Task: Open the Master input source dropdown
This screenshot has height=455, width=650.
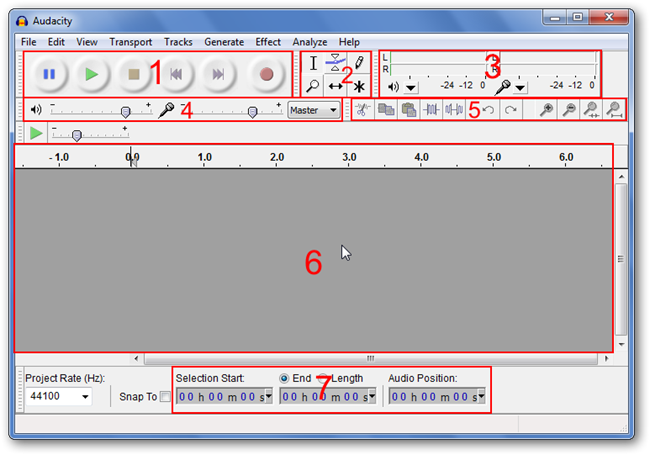Action: [313, 110]
